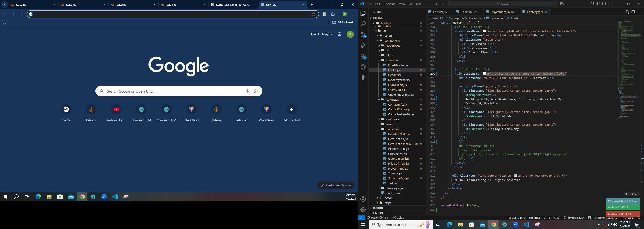Screen dimensions: 644x229
Task: Open the Images link on Google
Action: (327, 34)
